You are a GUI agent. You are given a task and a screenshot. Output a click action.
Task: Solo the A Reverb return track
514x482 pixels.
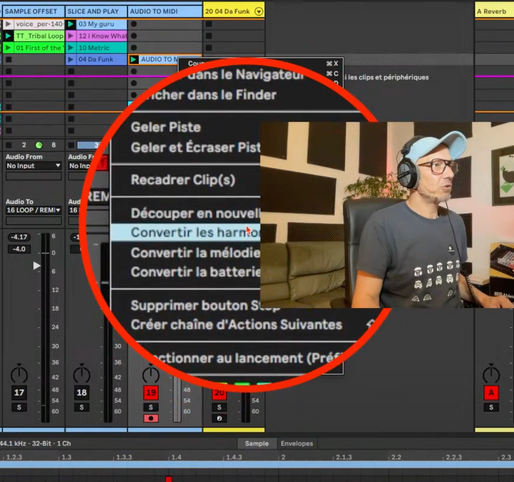point(491,407)
